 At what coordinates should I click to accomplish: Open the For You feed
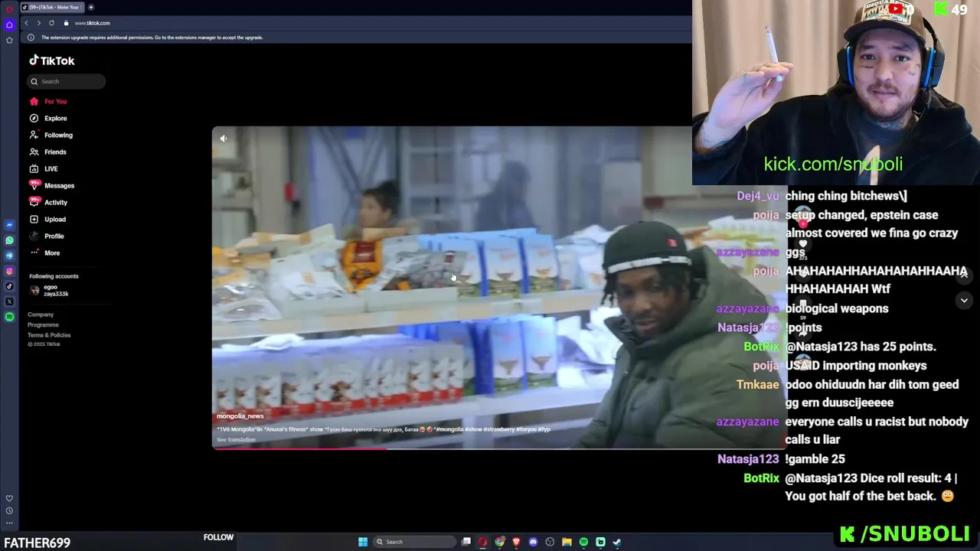(48, 101)
